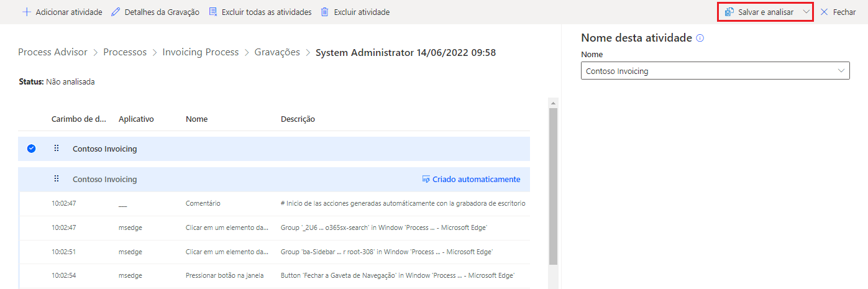Click description Group 'ba-Sidebar ... r root-308'
This screenshot has width=868, height=289.
(386, 252)
